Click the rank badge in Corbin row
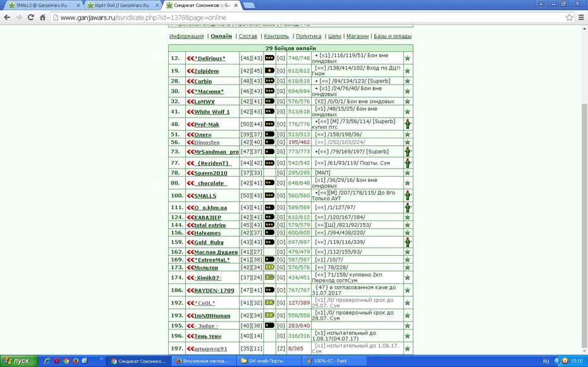 [x=269, y=81]
